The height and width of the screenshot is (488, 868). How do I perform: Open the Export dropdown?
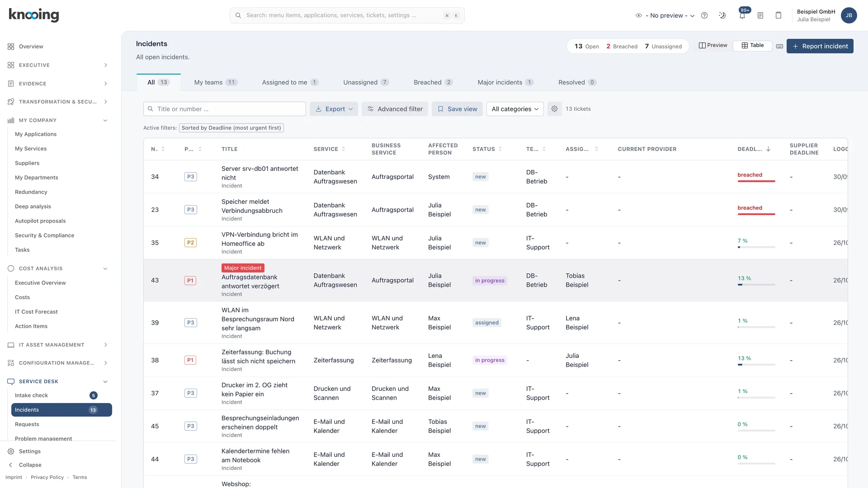click(x=334, y=109)
